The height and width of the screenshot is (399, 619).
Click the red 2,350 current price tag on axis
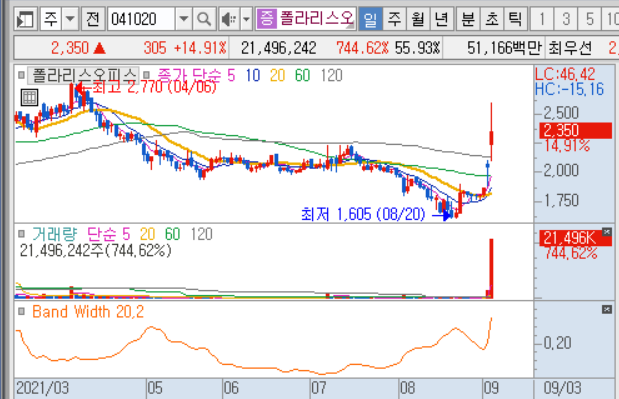click(576, 131)
